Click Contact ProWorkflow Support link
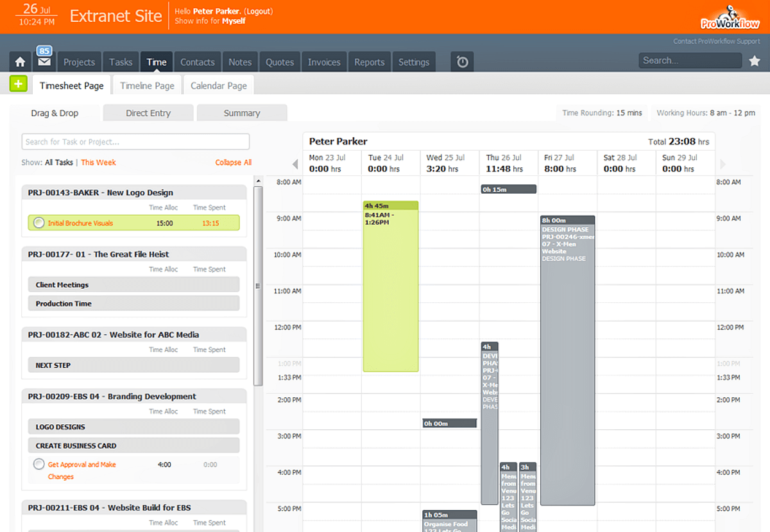This screenshot has width=770, height=532. (x=716, y=41)
